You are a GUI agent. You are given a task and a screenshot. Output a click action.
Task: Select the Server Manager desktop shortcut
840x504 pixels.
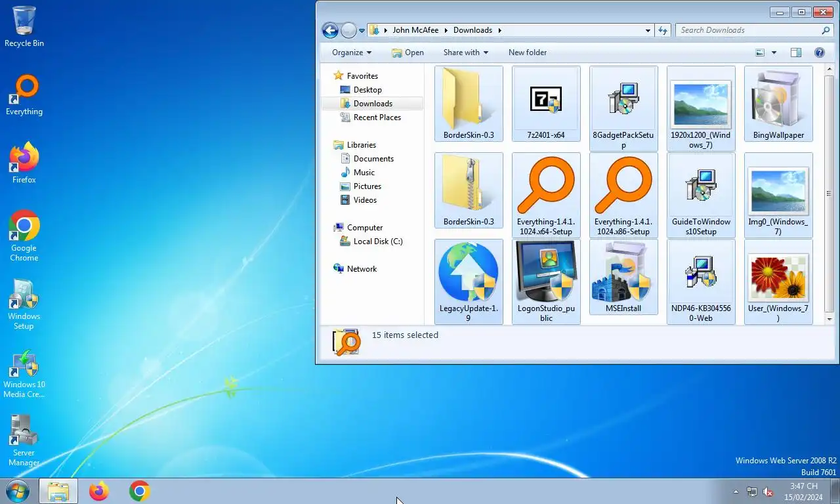click(24, 441)
